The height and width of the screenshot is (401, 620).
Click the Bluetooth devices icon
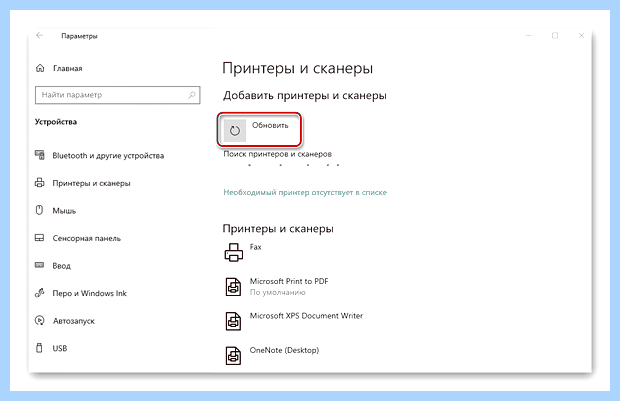[x=40, y=155]
